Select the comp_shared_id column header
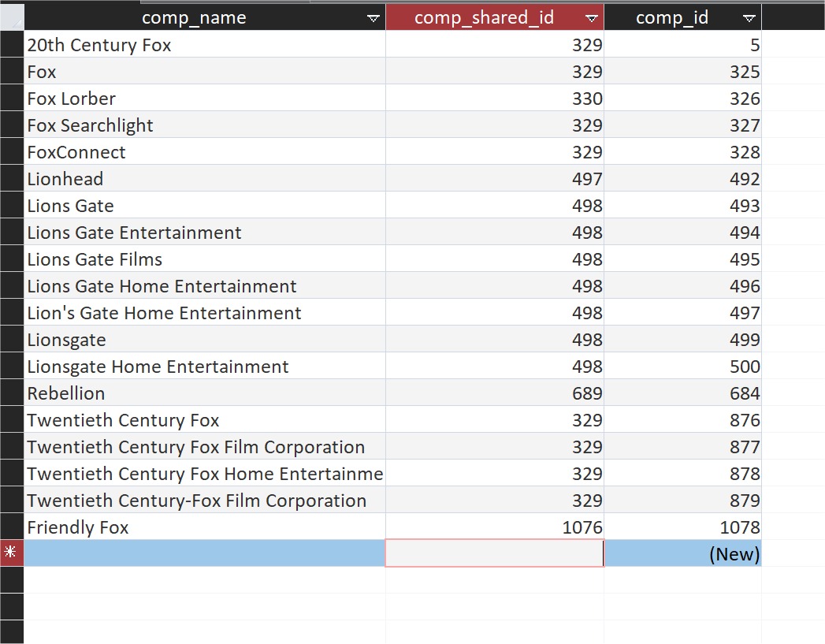 point(483,18)
